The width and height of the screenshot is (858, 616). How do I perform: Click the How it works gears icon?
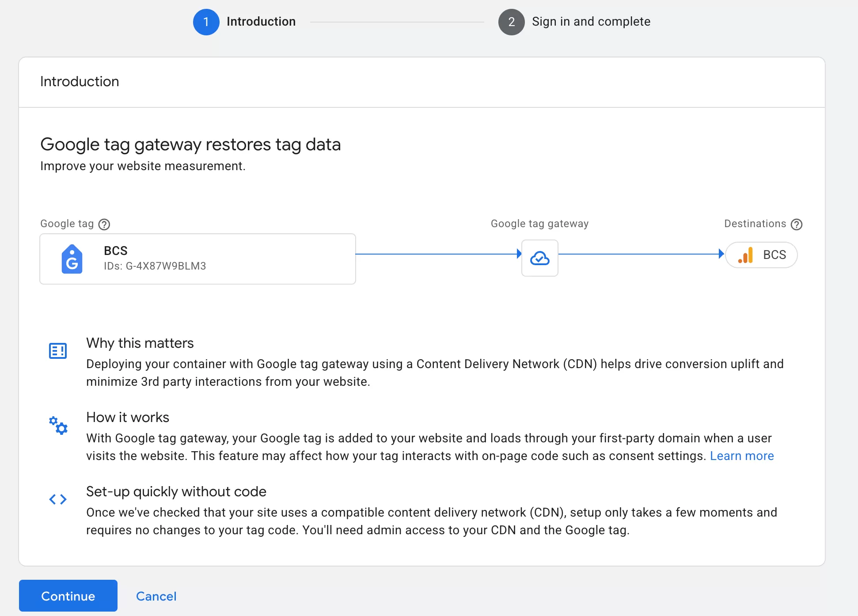point(58,425)
